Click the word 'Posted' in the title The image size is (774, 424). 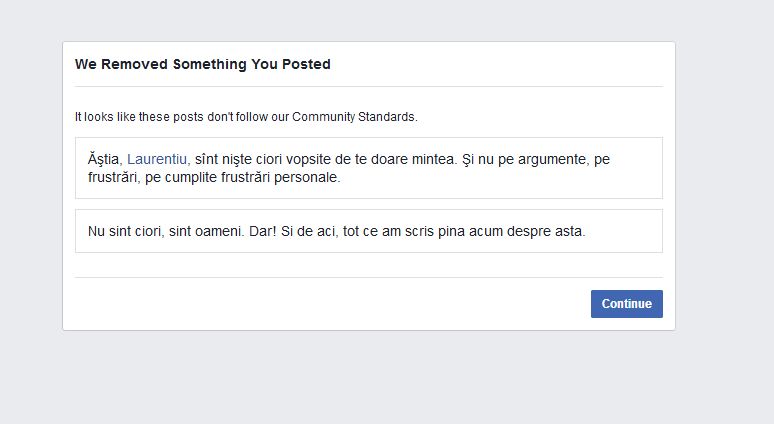point(307,64)
